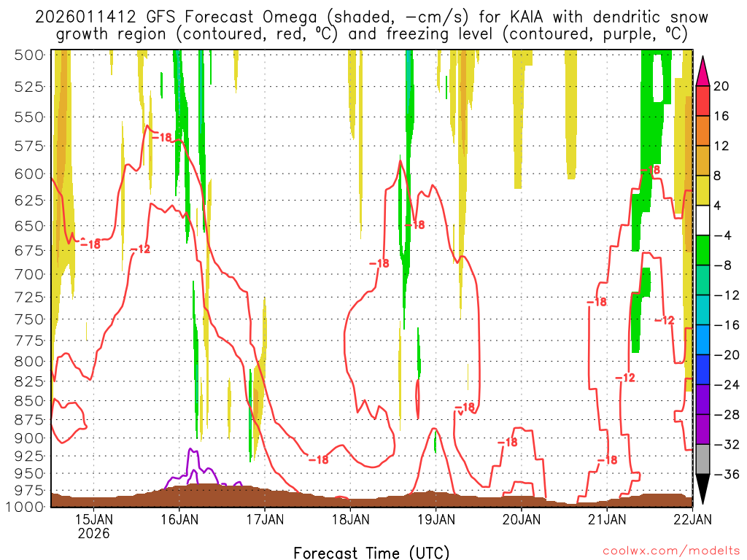Click the 725 pressure level label
Viewport: 747px width, 560px height.
pos(29,297)
